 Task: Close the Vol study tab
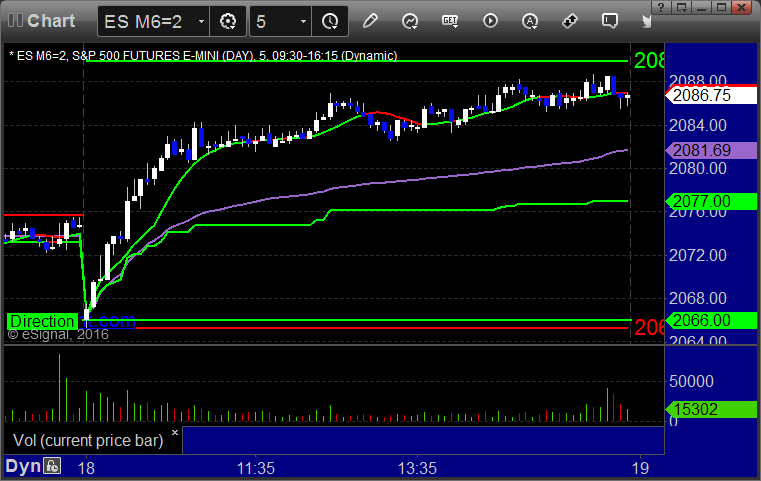click(x=175, y=432)
